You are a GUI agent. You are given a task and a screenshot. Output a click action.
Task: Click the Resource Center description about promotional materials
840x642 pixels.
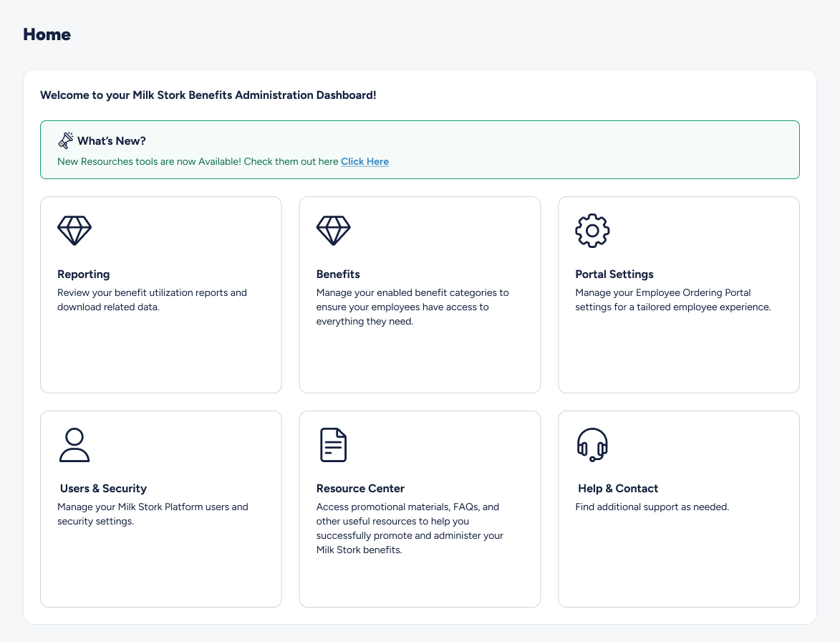point(410,528)
